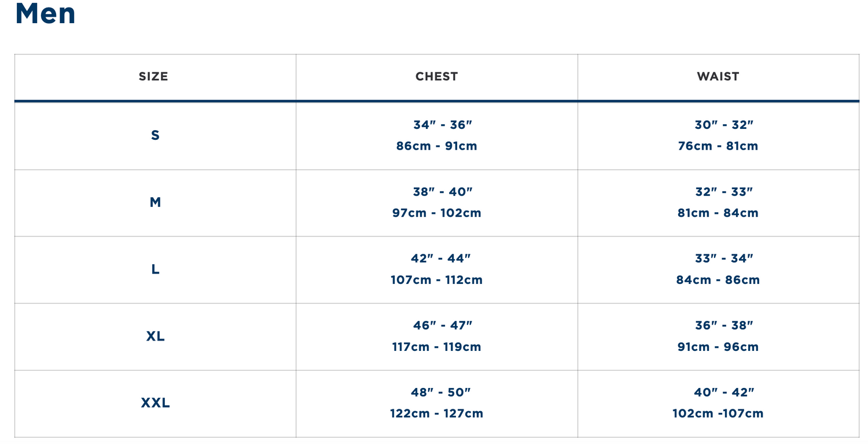Select the L size cell
The image size is (868, 444).
pos(155,269)
